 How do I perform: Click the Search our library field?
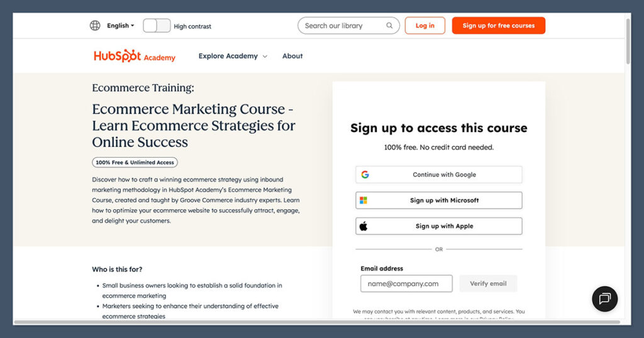click(x=343, y=26)
